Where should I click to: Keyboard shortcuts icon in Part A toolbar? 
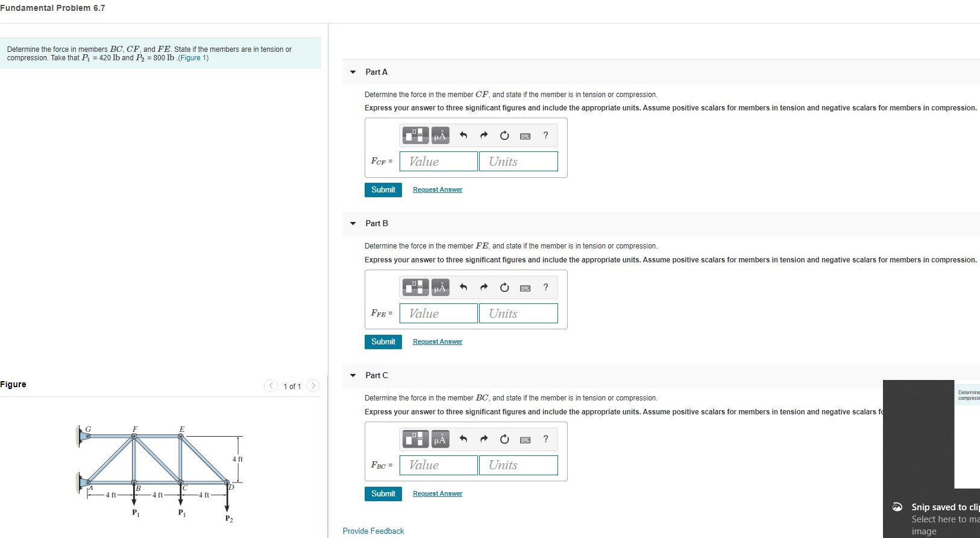(x=525, y=136)
